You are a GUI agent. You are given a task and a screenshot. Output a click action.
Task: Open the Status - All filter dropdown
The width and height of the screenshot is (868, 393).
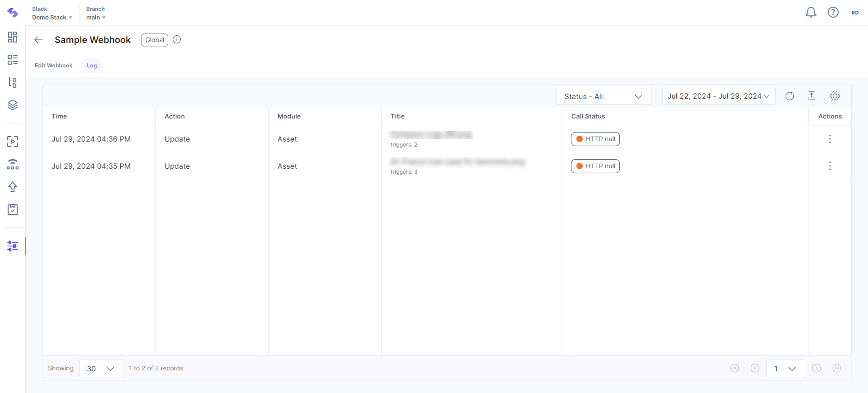pos(604,96)
